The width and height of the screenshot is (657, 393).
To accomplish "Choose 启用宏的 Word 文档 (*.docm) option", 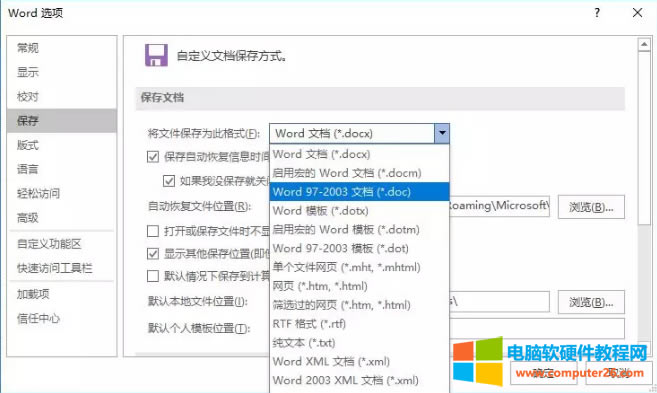I will [359, 173].
